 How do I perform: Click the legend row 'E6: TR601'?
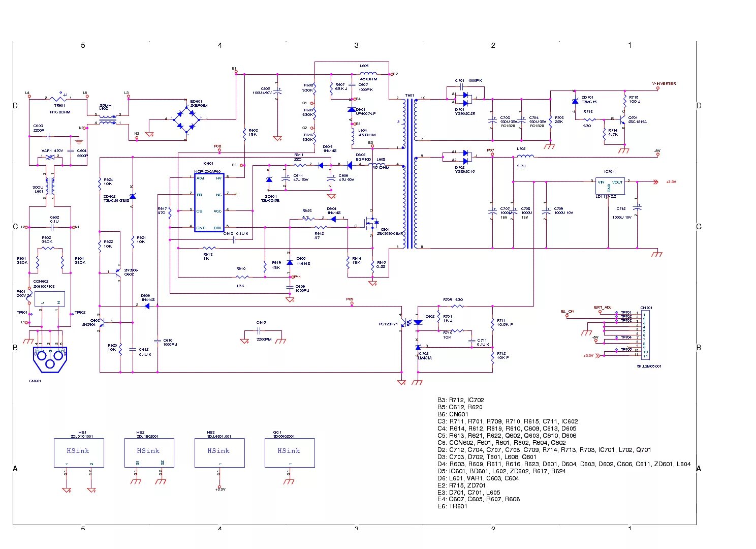[x=452, y=506]
